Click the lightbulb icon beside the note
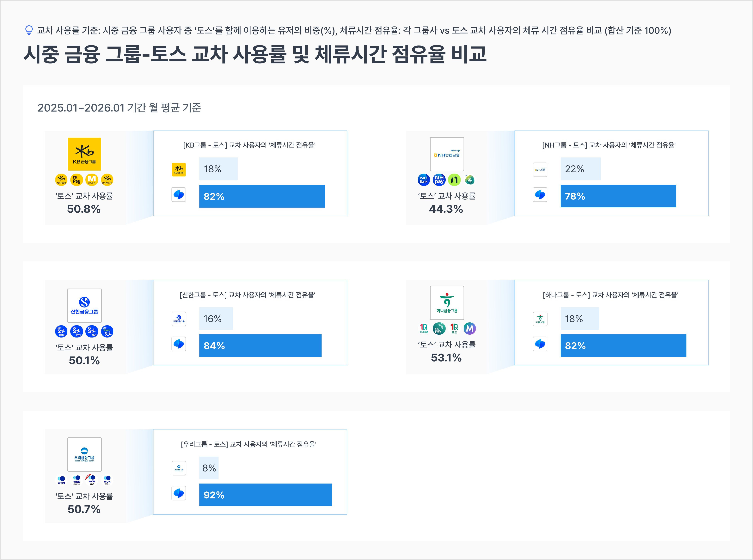The width and height of the screenshot is (753, 560). pyautogui.click(x=29, y=30)
